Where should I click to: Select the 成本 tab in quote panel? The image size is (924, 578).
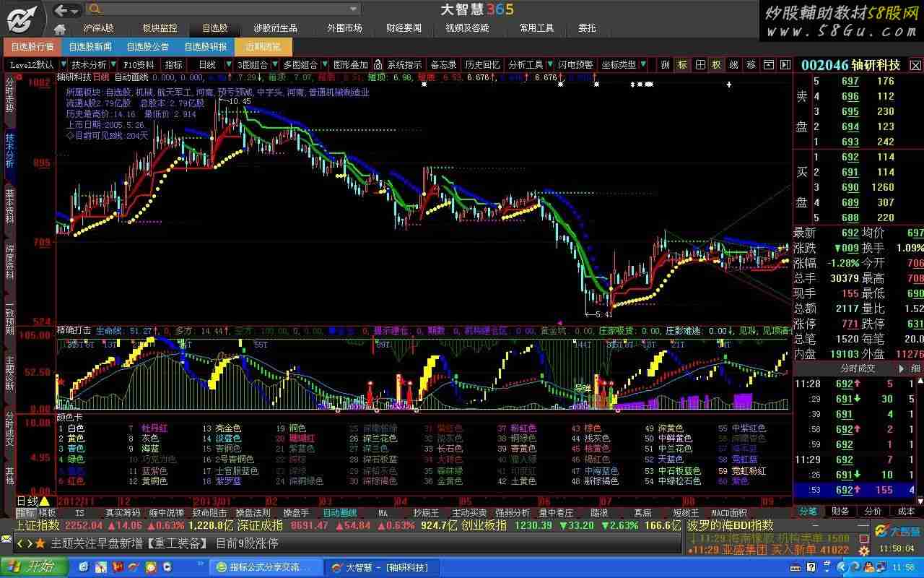906,511
